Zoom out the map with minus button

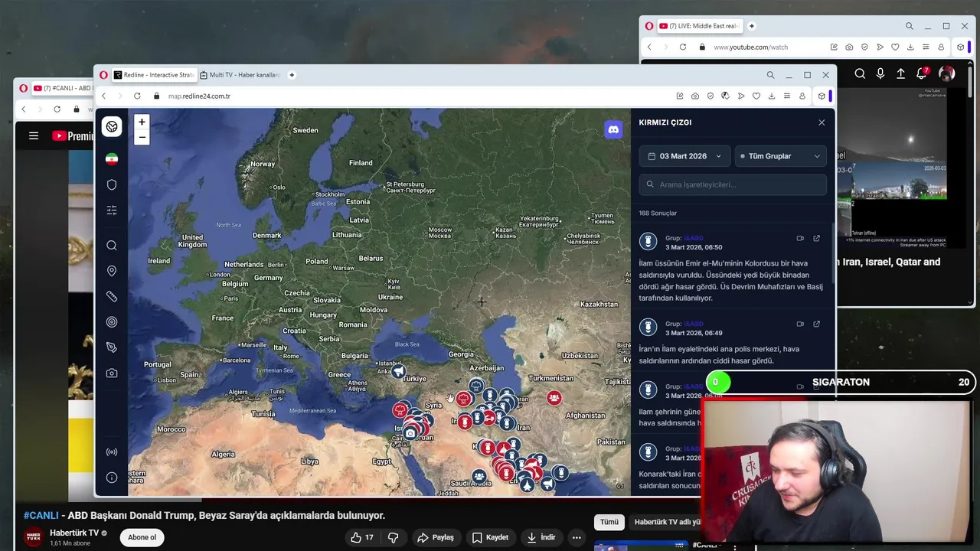(x=142, y=138)
